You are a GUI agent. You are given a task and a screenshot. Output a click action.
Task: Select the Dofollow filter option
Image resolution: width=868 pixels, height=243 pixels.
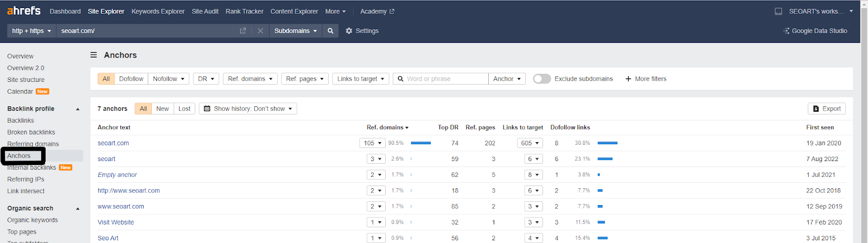point(131,79)
